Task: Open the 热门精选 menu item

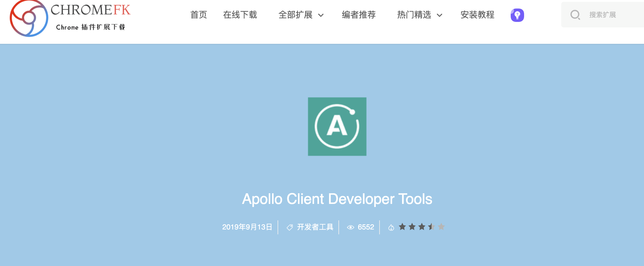Action: (414, 15)
